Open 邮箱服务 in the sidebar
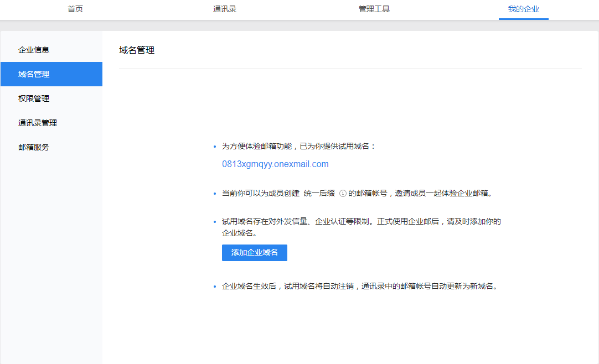The height and width of the screenshot is (364, 599). pos(34,147)
